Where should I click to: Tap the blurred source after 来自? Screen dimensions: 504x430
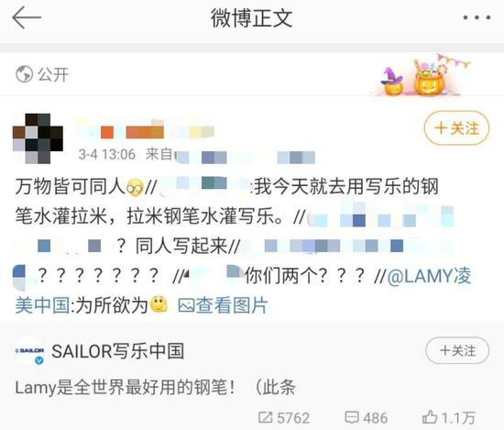pos(245,157)
